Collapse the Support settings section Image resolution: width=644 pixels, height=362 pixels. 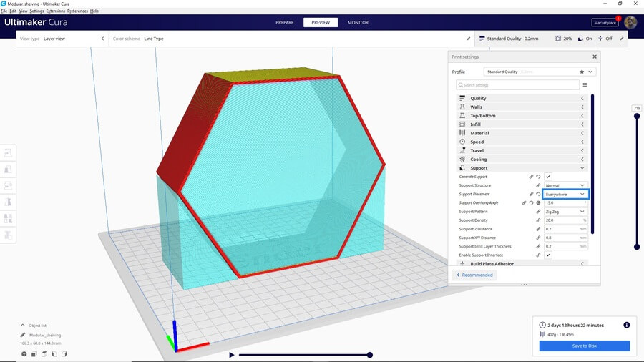click(522, 168)
